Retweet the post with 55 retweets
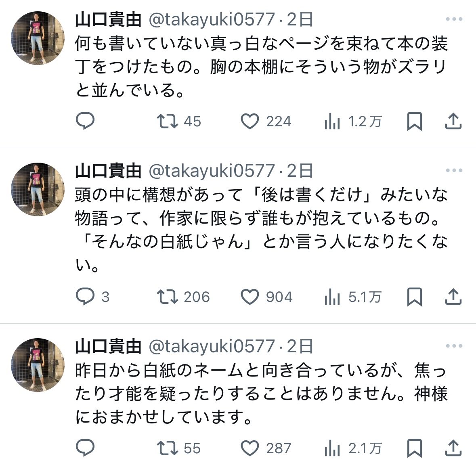Viewport: 476px width, 473px height. 167,448
